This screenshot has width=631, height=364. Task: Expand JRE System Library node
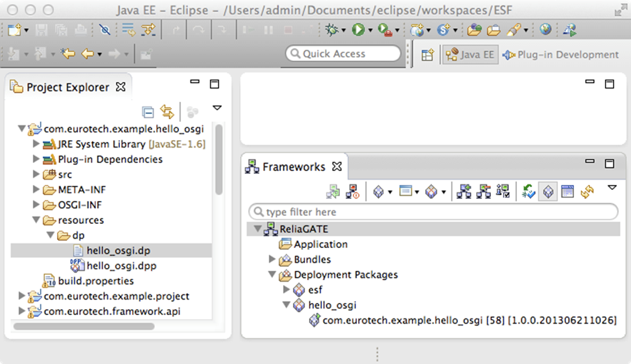[x=36, y=143]
